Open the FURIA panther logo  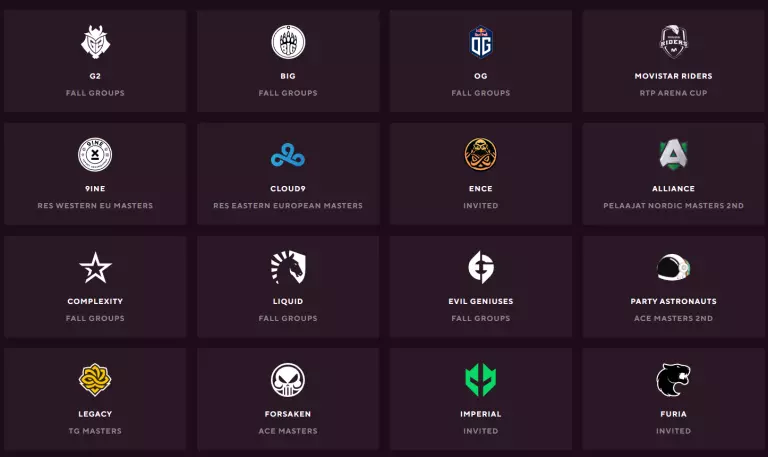673,380
